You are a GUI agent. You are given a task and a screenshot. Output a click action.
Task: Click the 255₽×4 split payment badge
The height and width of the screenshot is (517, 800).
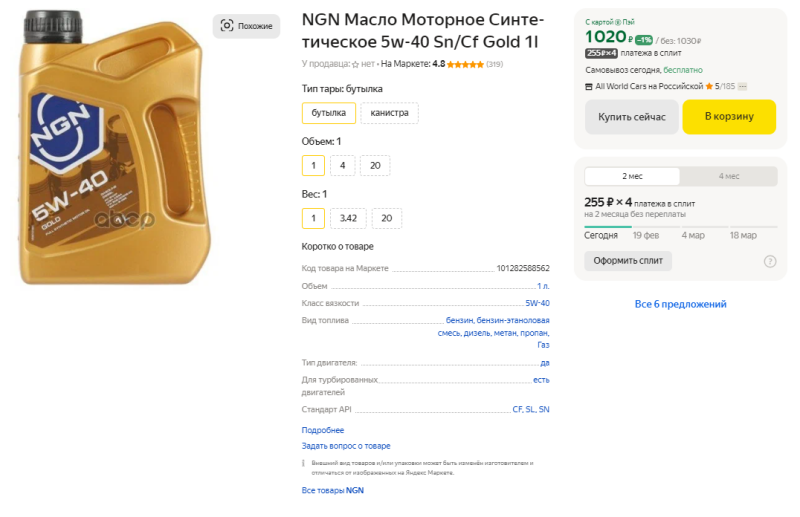click(x=601, y=53)
